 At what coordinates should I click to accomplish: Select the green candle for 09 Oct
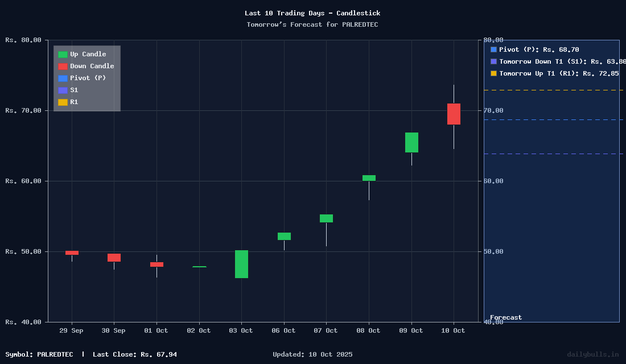[411, 142]
